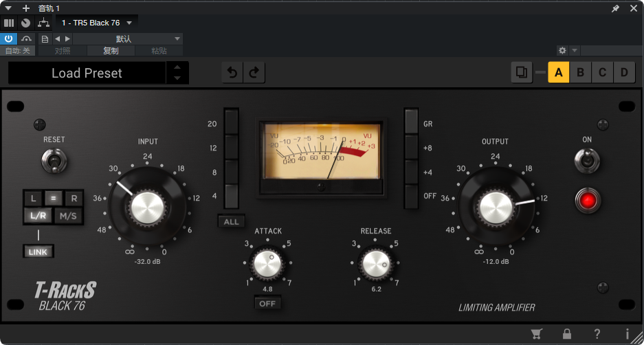Click the 粘贴 paste button

tap(159, 51)
